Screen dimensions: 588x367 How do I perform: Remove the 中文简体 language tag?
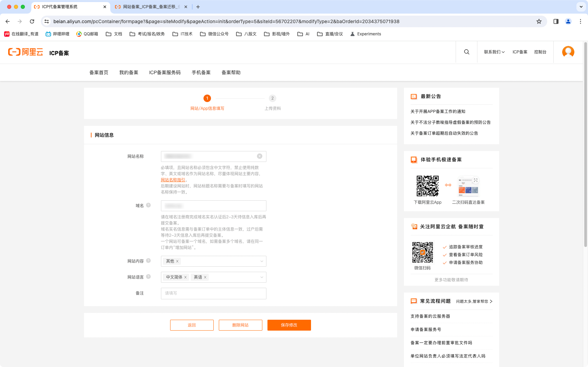pyautogui.click(x=185, y=277)
